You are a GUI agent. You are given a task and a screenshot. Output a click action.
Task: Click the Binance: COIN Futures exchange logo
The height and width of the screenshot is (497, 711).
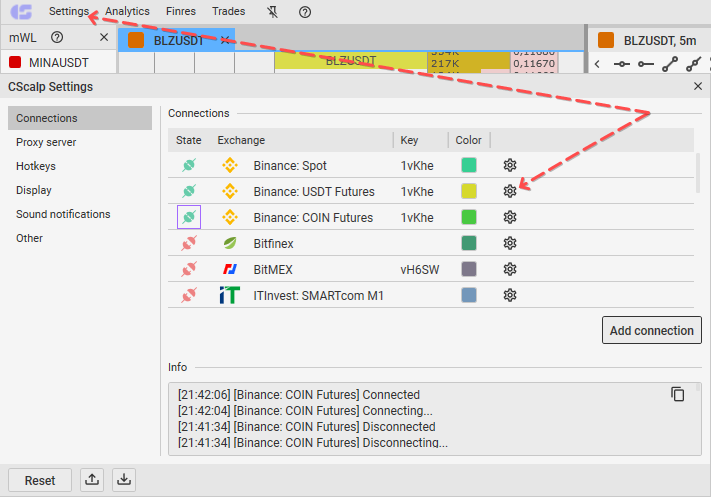(230, 217)
